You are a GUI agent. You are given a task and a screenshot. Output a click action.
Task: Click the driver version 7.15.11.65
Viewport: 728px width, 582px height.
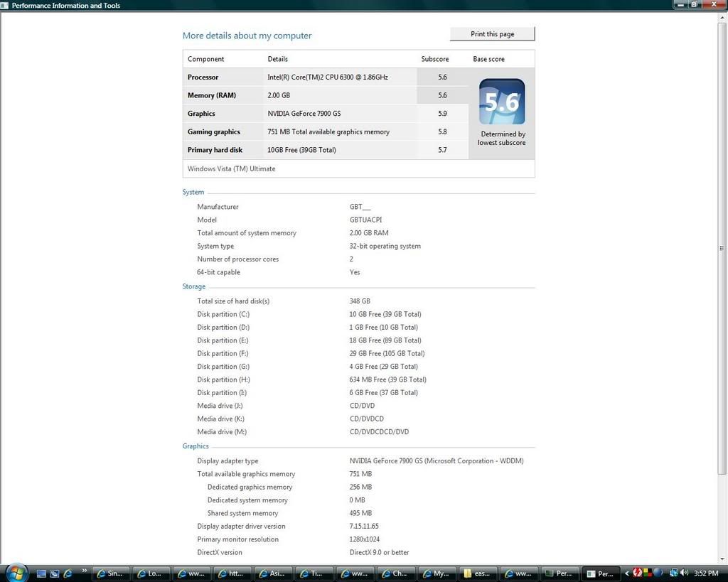pyautogui.click(x=364, y=527)
